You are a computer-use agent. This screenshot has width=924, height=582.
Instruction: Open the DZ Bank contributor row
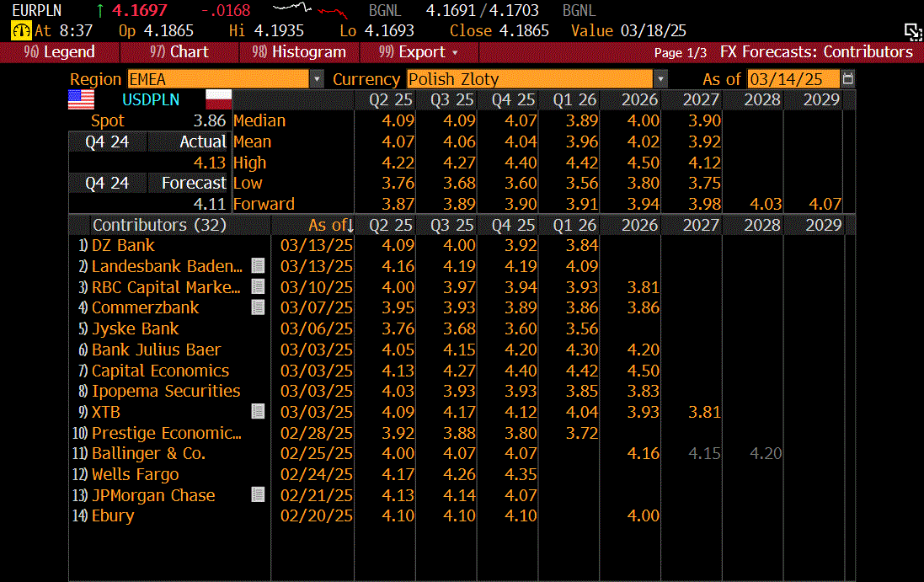pyautogui.click(x=123, y=245)
